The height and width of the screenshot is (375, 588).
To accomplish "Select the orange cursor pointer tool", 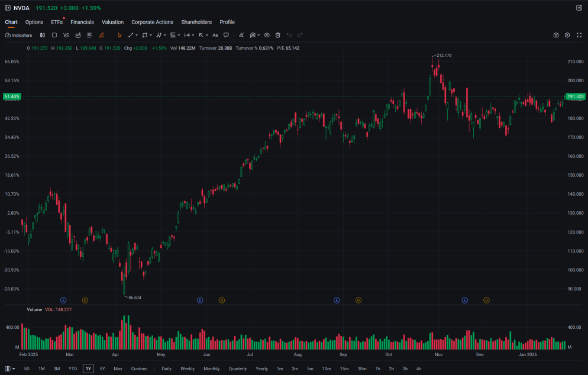I will click(119, 35).
